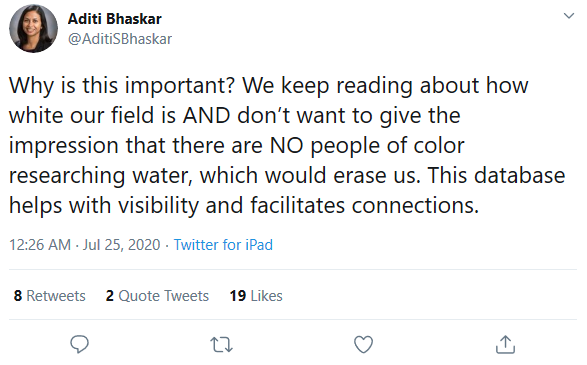Click the bold likes count 19
This screenshot has width=587, height=365.
pos(238,296)
